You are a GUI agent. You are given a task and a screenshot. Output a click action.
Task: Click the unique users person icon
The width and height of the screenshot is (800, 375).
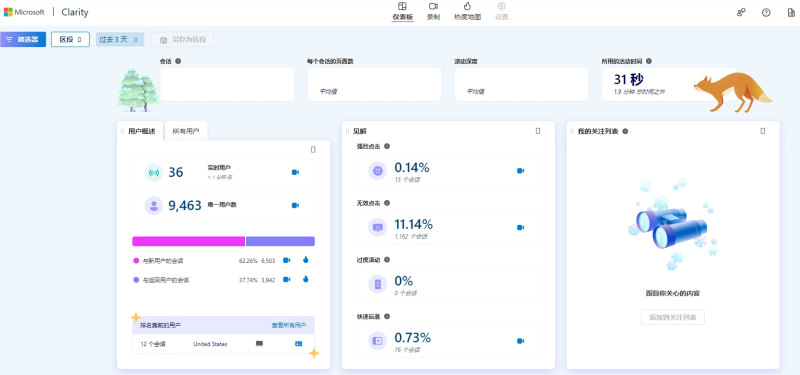pyautogui.click(x=153, y=206)
